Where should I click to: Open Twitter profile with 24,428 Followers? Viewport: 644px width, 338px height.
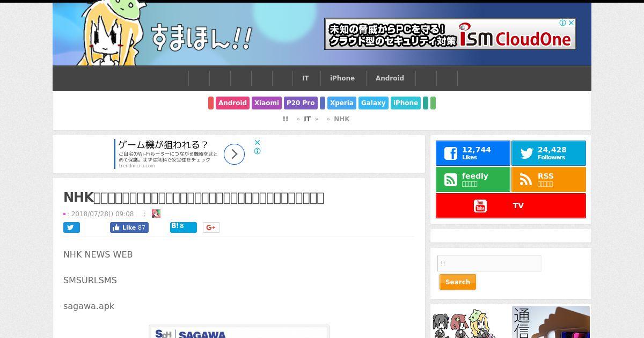click(x=548, y=153)
